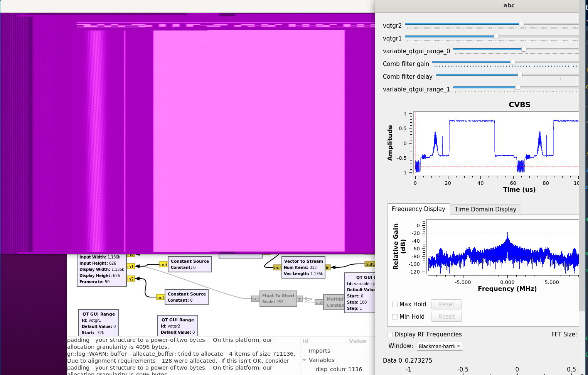
Task: Select the Imports tree entry
Action: 319,351
